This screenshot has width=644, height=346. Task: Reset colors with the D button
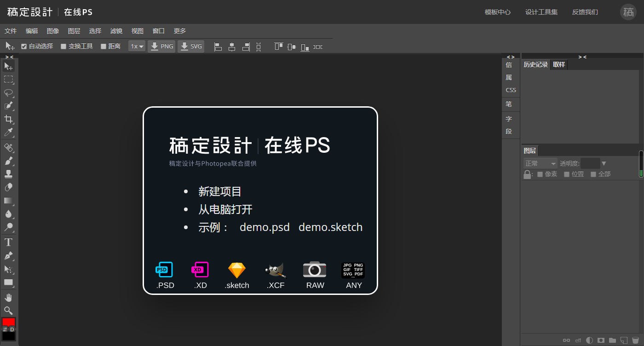pyautogui.click(x=12, y=329)
